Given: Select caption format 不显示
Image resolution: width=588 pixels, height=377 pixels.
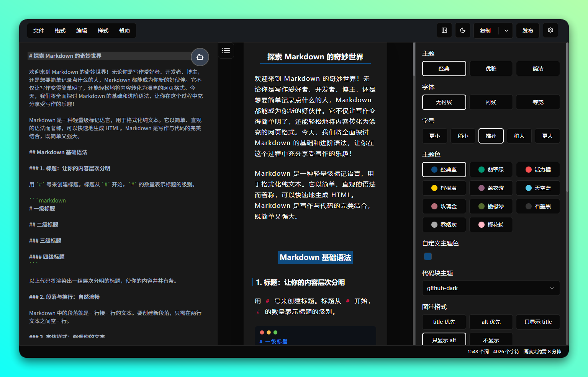Looking at the screenshot, I should click(x=491, y=339).
